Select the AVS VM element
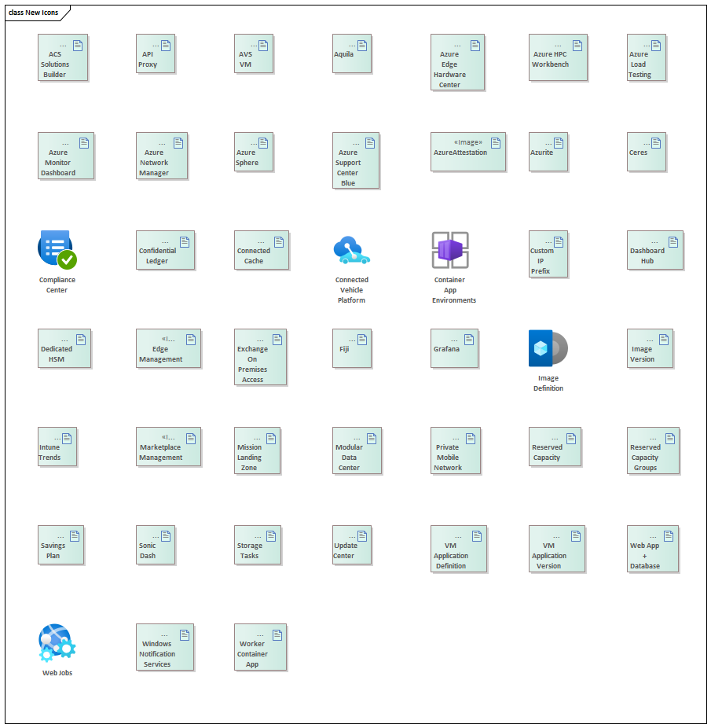Viewport: 711px width, 728px height. (x=254, y=53)
